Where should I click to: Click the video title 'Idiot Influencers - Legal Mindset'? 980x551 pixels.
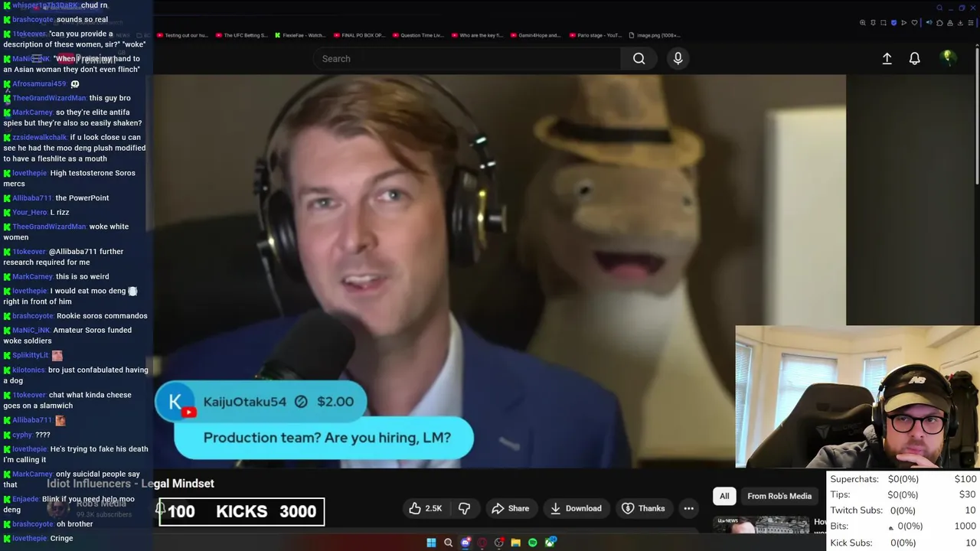coord(130,484)
